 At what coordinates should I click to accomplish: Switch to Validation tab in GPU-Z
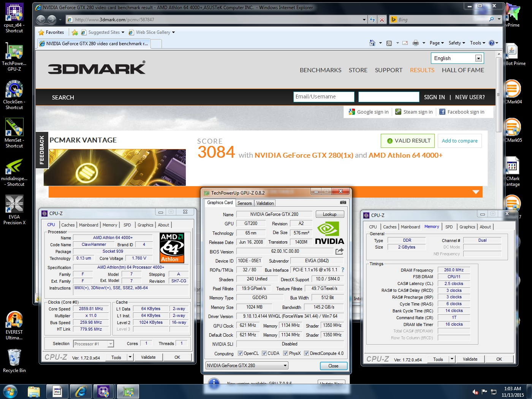(x=265, y=203)
